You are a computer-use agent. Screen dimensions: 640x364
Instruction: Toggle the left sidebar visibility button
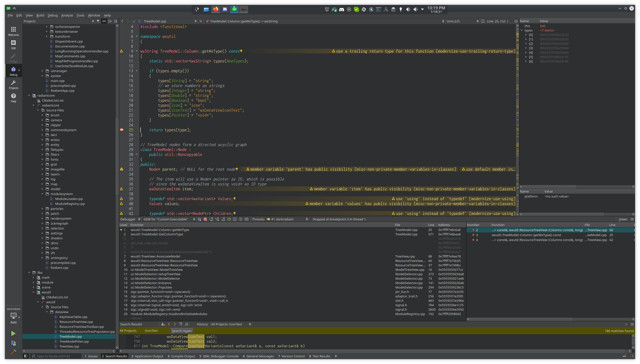coord(26,356)
